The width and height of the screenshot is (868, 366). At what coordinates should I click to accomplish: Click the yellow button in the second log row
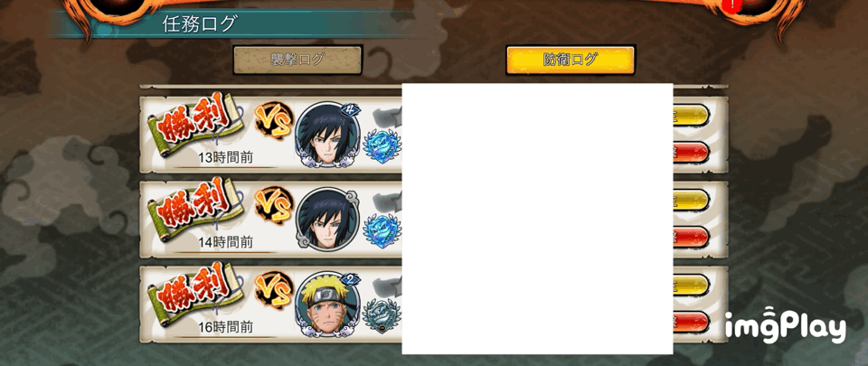(691, 200)
